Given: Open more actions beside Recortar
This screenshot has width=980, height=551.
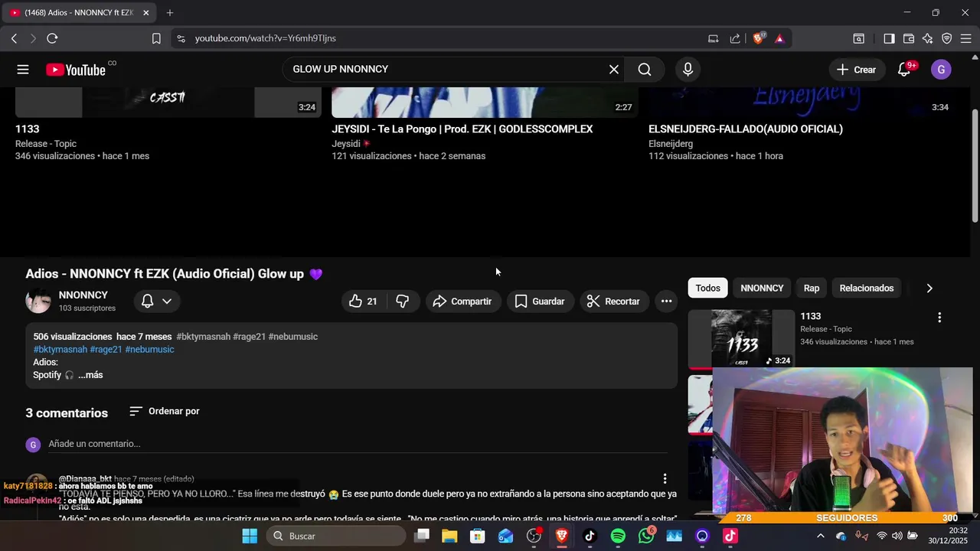Looking at the screenshot, I should pos(666,302).
